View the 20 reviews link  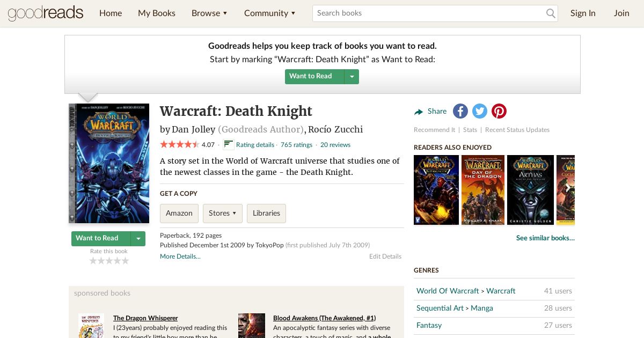pyautogui.click(x=335, y=145)
